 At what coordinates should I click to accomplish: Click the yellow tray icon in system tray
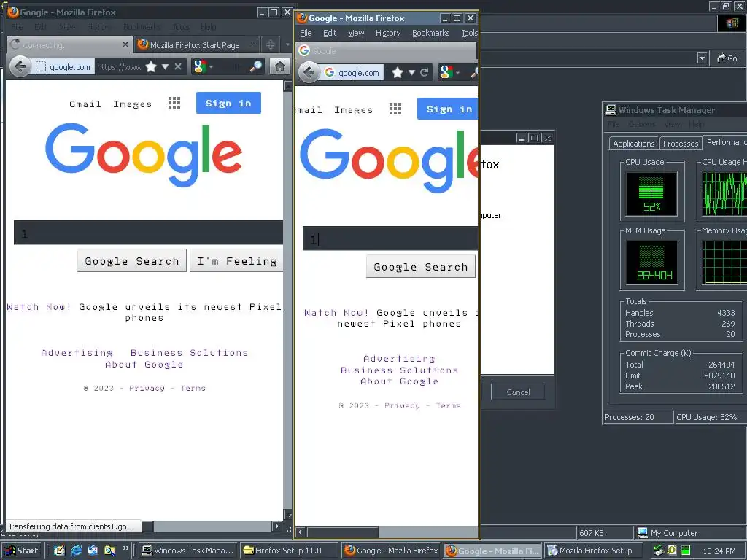(x=672, y=551)
